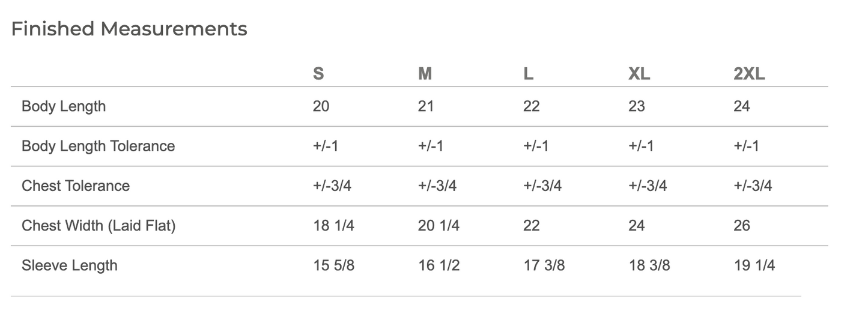Click the Finished Measurements heading
868x314 pixels.
(x=129, y=29)
